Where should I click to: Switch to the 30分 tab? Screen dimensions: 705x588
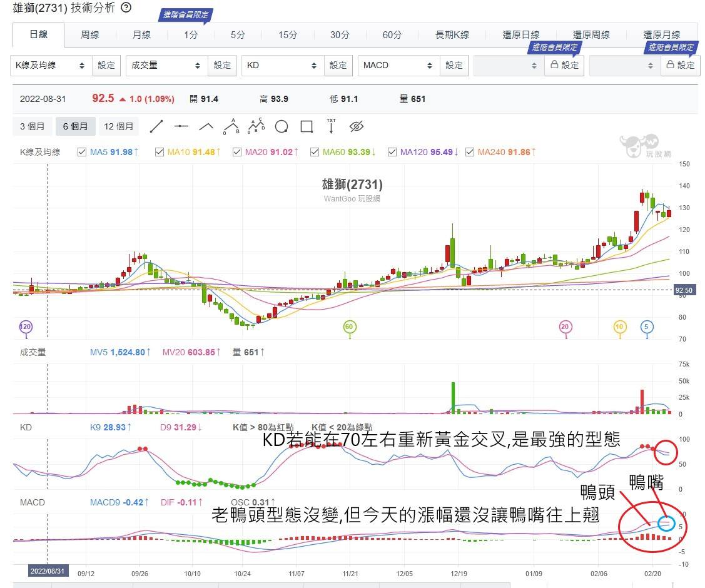pos(340,35)
